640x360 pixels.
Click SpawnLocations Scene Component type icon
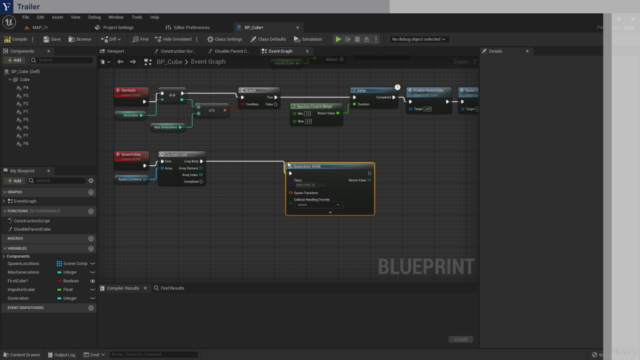click(x=59, y=264)
